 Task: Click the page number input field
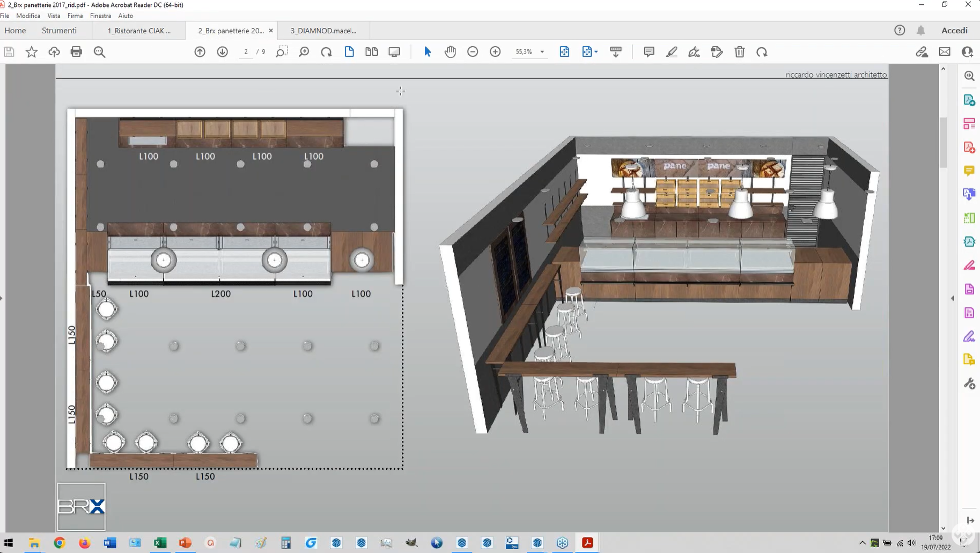[x=246, y=52]
